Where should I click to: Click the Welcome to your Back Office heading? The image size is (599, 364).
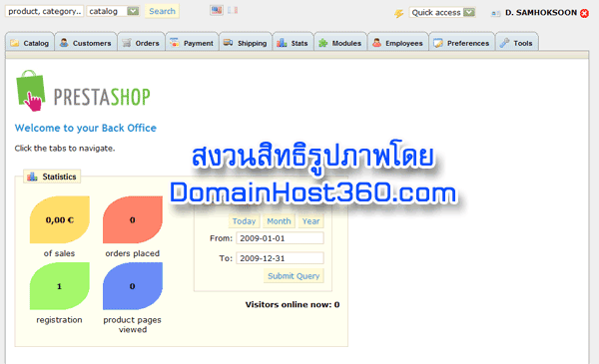(86, 128)
